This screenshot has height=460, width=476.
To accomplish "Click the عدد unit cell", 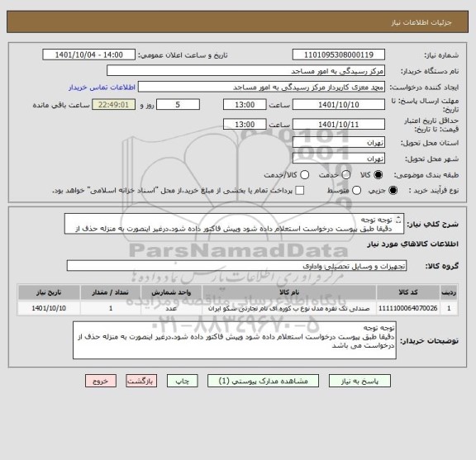I will pos(171,308).
